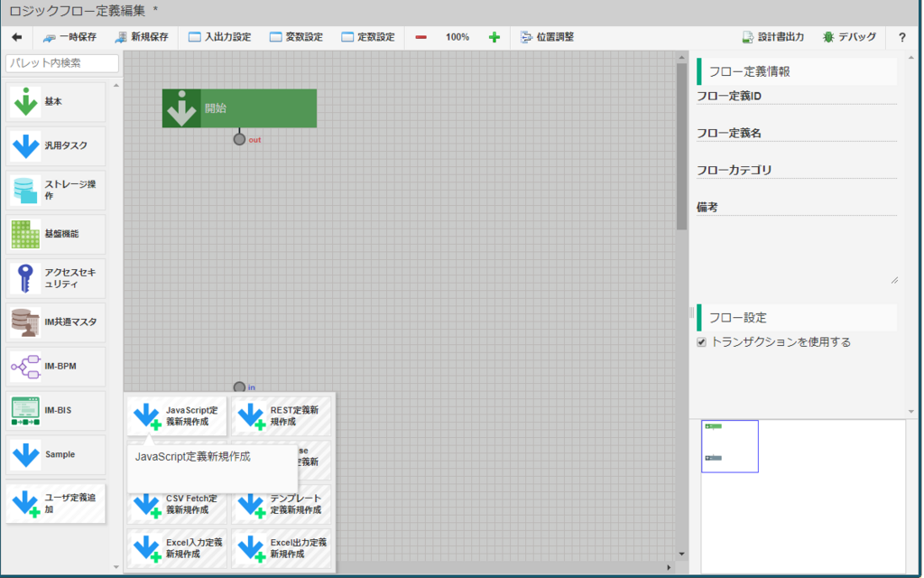This screenshot has height=578, width=924.
Task: Open the ストレージ操作 palette category
Action: pyautogui.click(x=56, y=190)
